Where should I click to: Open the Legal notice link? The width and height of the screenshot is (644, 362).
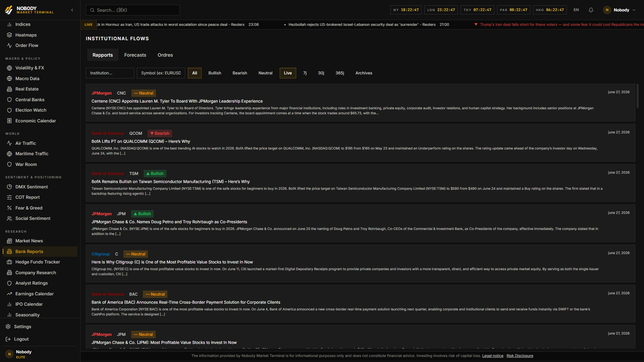point(493,356)
